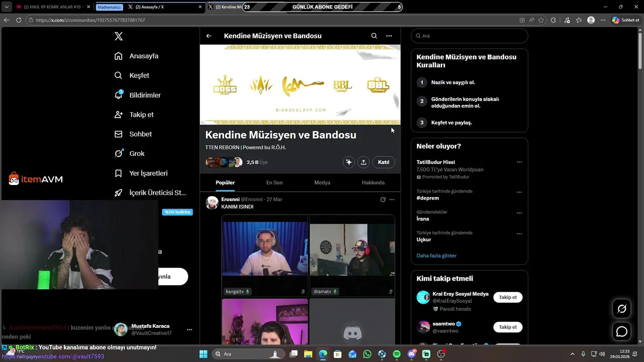Click the Grok sparkle button near Katıl
The height and width of the screenshot is (362, 644).
click(x=349, y=162)
